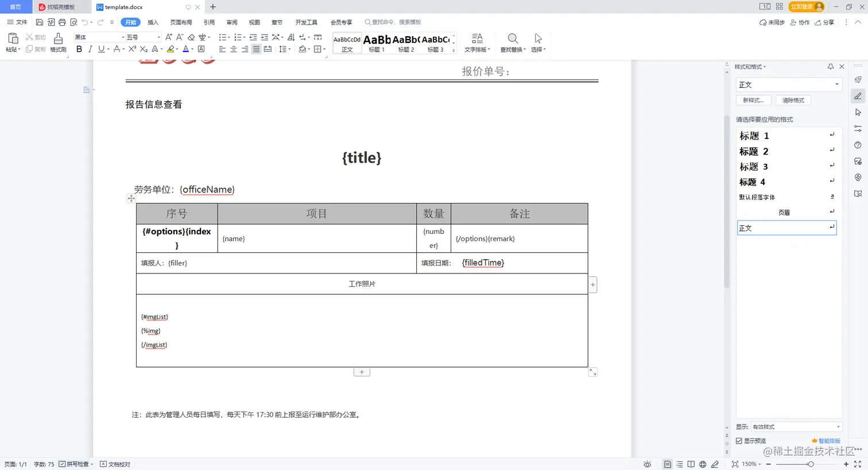Toggle the 显示预览 checkbox

click(x=739, y=441)
